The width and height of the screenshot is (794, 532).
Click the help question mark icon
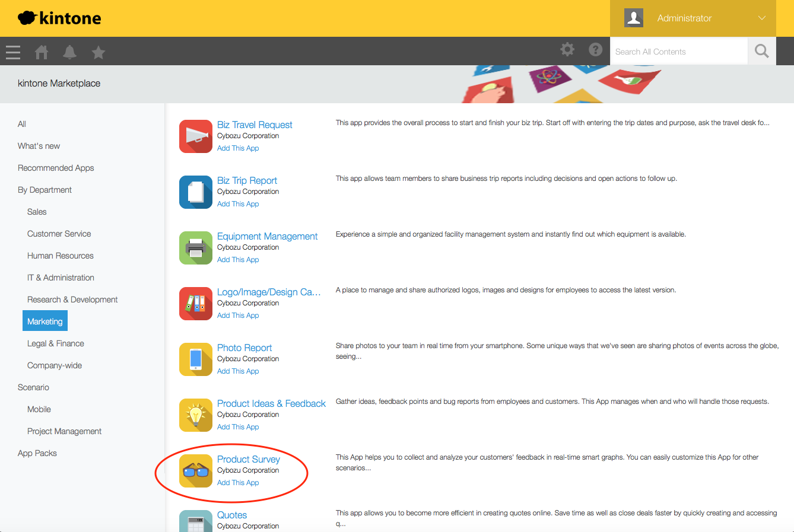pos(595,50)
